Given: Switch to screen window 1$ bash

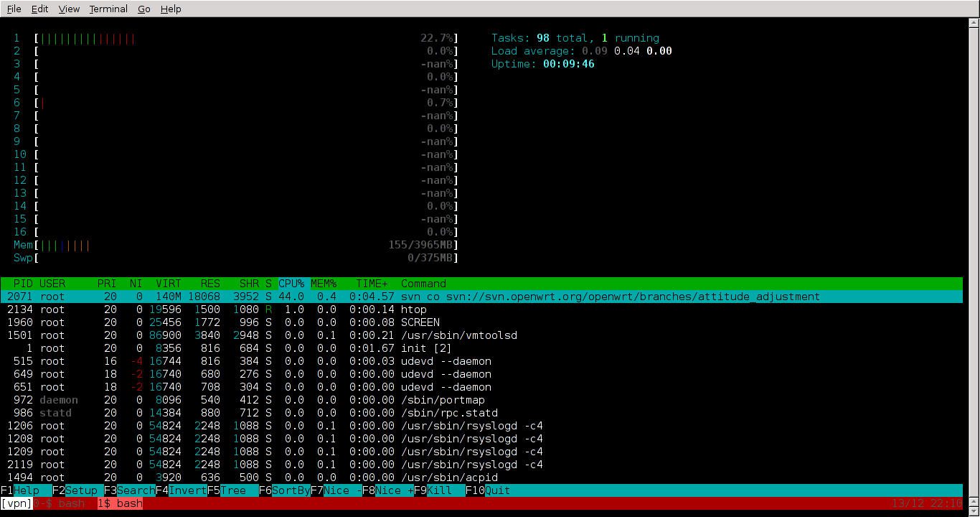Looking at the screenshot, I should (x=120, y=503).
